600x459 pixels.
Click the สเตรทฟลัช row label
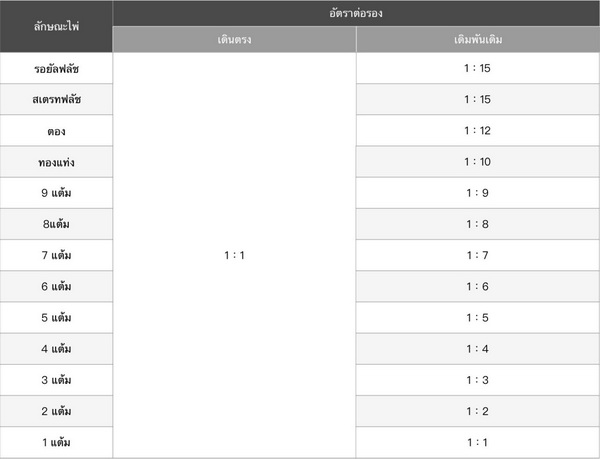pos(56,99)
